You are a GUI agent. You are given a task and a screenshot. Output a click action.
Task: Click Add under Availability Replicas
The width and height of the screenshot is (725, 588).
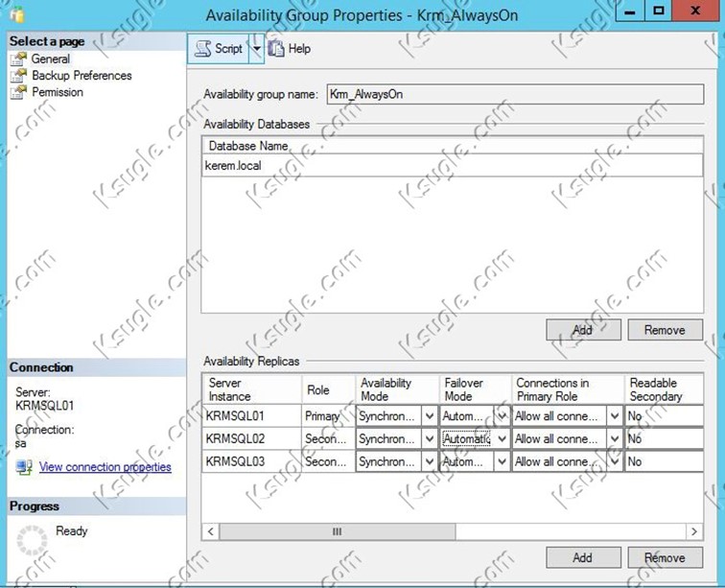(x=583, y=557)
